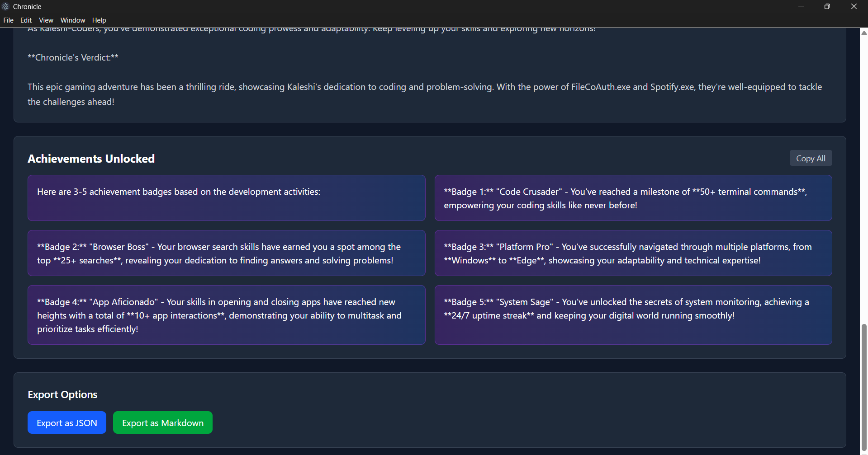Screen dimensions: 868x455
Task: Click the Copy All button
Action: coord(810,158)
